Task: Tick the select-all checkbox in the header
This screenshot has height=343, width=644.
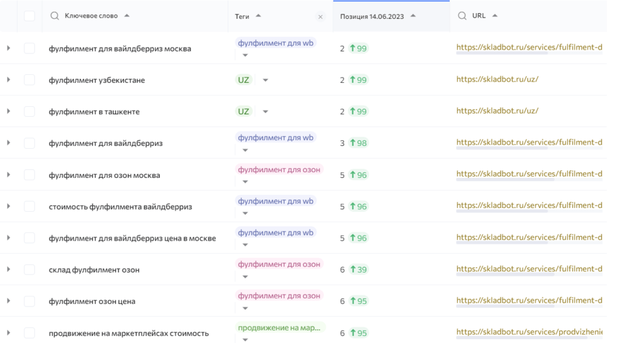Action: tap(30, 16)
